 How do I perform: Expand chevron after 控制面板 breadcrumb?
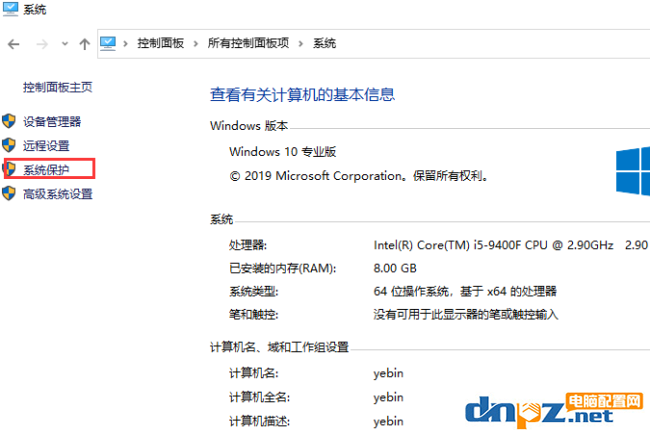196,44
